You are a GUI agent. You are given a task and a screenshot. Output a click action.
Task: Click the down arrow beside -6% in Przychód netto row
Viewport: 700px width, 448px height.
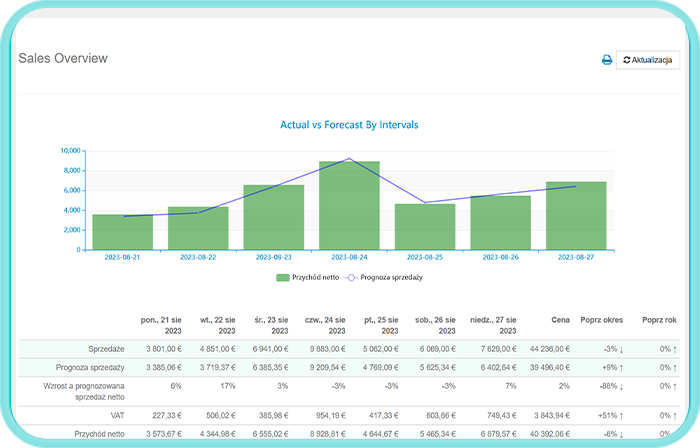pos(621,434)
